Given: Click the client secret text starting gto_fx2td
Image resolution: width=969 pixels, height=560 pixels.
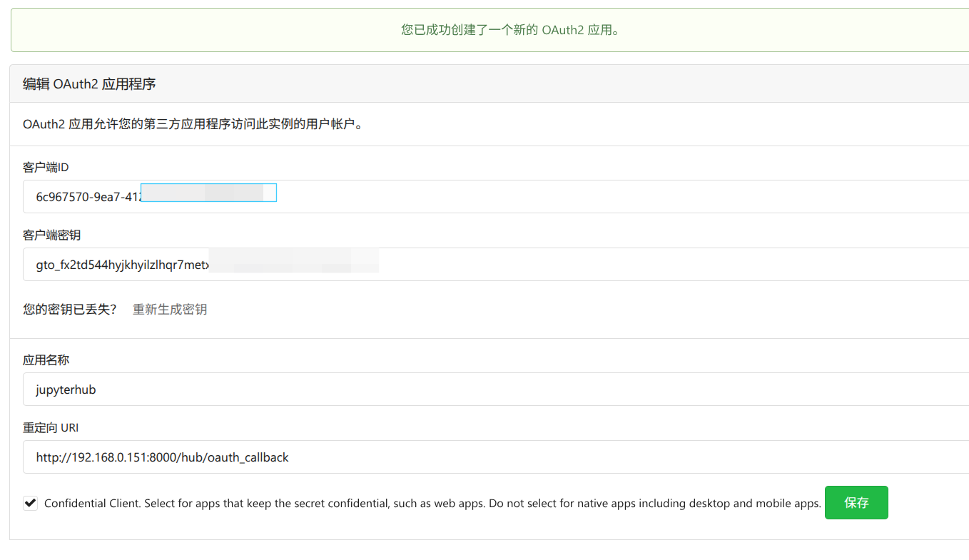Looking at the screenshot, I should point(121,265).
